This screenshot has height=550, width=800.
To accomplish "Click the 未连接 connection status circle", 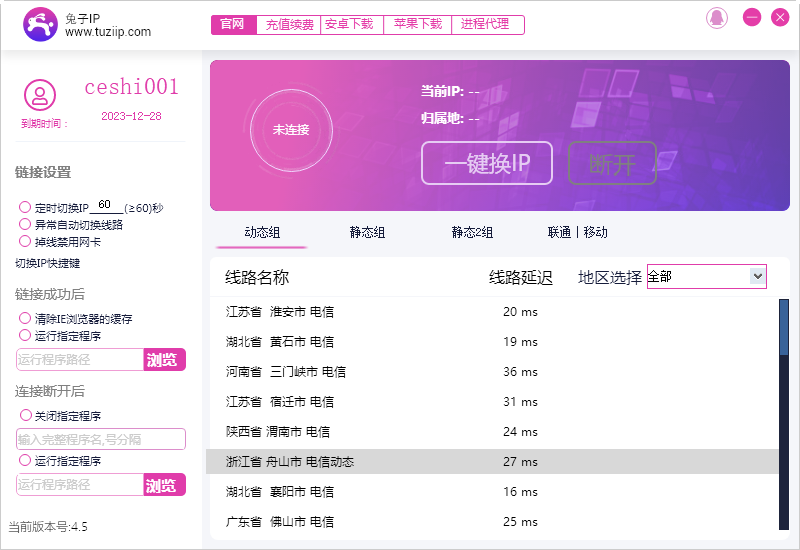I will (x=291, y=130).
